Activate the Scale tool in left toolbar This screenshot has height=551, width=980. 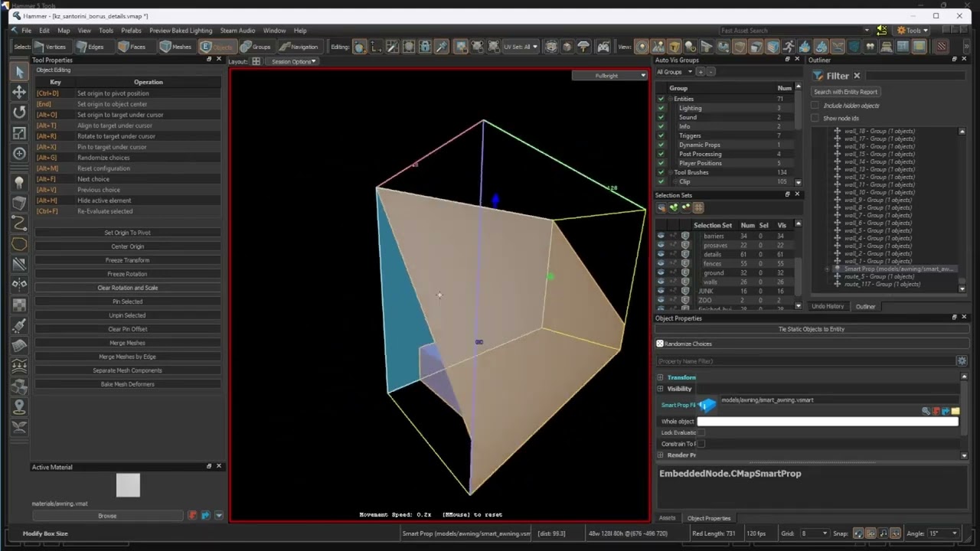click(x=19, y=133)
